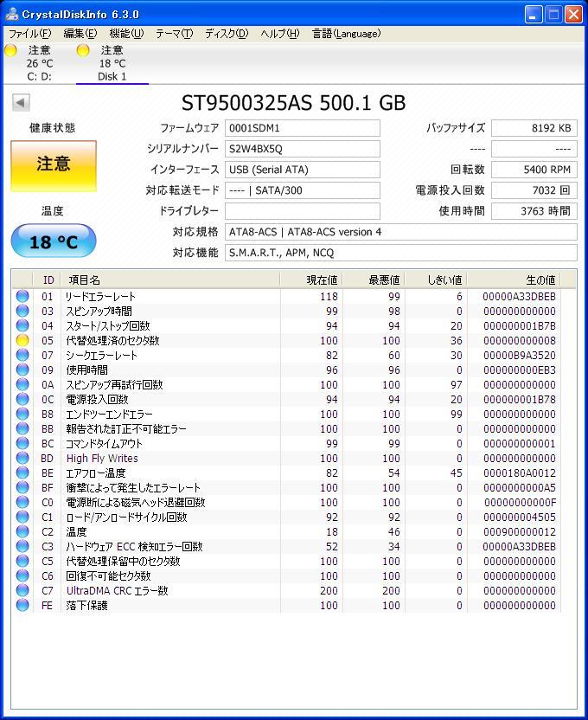Screen dimensions: 588x720
Task: Click status orb for ID C6 row
Action: pyautogui.click(x=22, y=575)
